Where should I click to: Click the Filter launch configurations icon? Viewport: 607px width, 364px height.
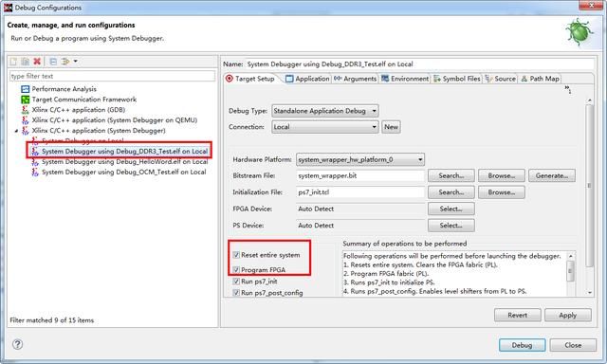coord(65,62)
